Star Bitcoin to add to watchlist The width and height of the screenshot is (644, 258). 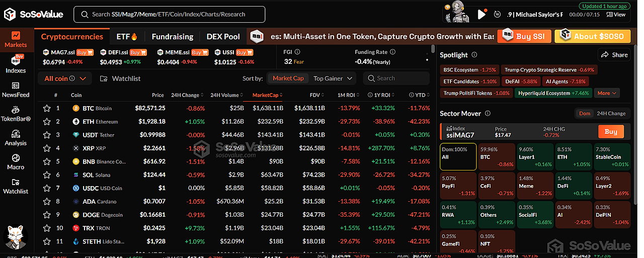pos(47,108)
